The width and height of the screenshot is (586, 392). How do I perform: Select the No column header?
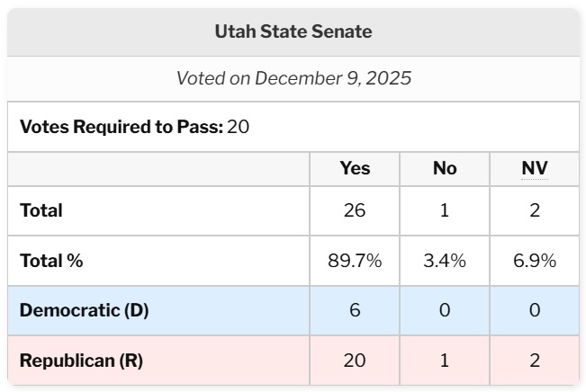[x=445, y=168]
